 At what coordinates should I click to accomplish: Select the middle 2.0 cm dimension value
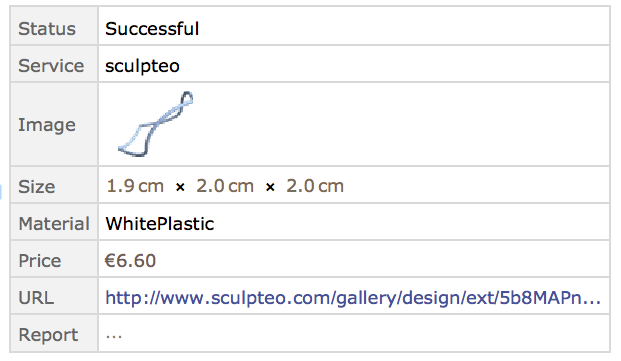click(225, 186)
